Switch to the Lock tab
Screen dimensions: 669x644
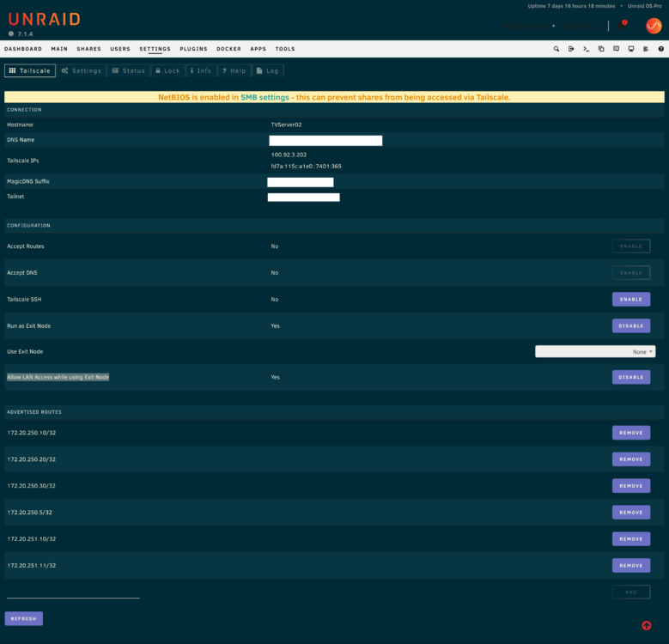167,70
